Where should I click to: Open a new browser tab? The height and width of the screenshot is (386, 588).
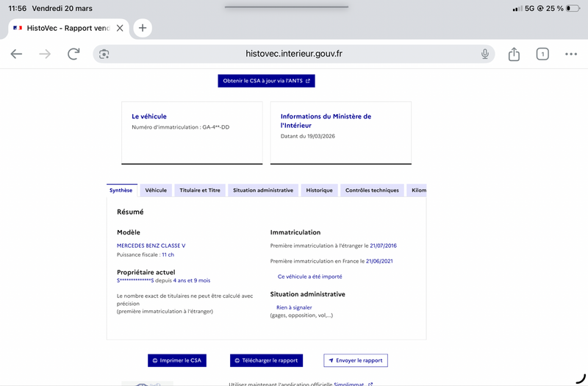pyautogui.click(x=143, y=28)
